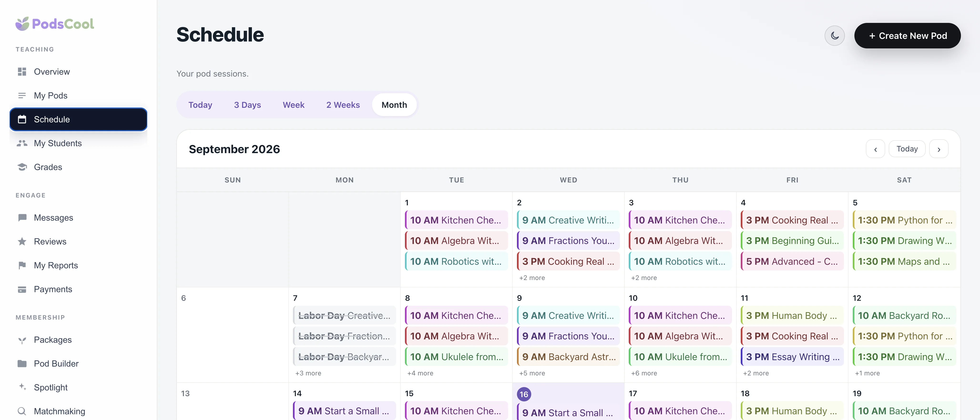Click the Schedule calendar icon
Viewport: 980px width, 420px height.
[x=22, y=119]
